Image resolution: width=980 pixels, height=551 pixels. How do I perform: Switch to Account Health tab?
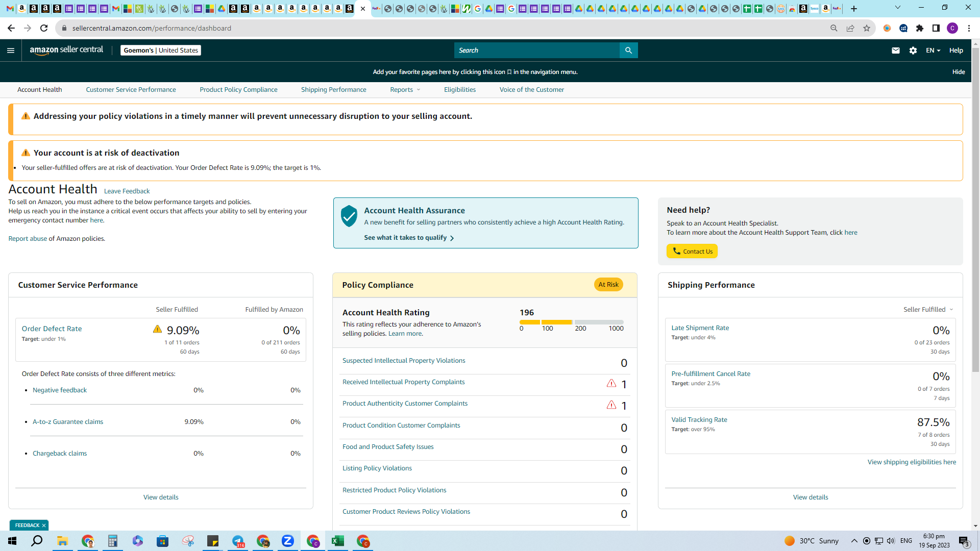pyautogui.click(x=40, y=89)
